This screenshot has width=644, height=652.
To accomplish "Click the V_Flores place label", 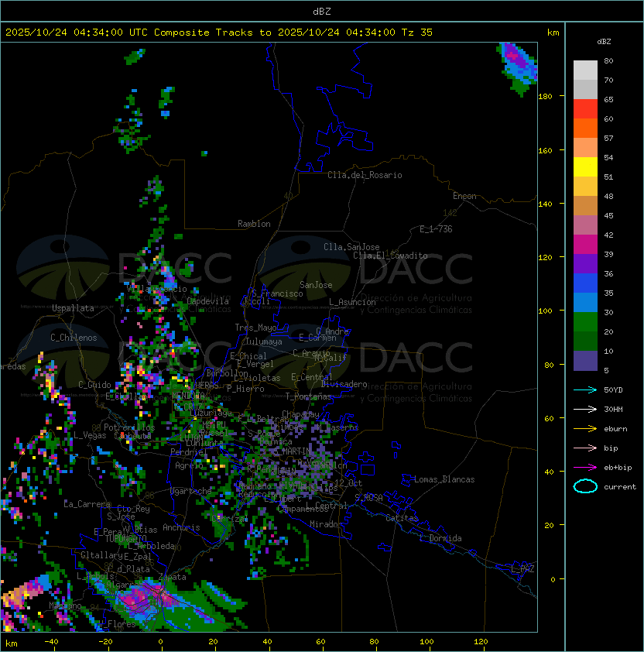I will point(115,624).
